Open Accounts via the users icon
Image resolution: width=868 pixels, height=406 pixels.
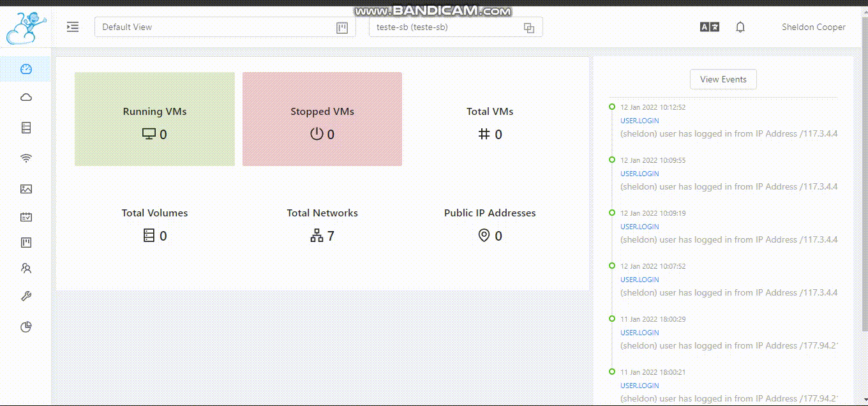coord(26,268)
